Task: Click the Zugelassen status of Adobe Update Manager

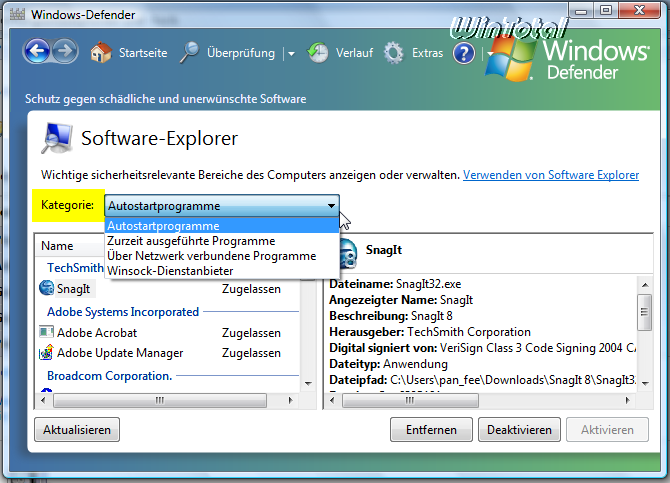Action: pyautogui.click(x=251, y=353)
